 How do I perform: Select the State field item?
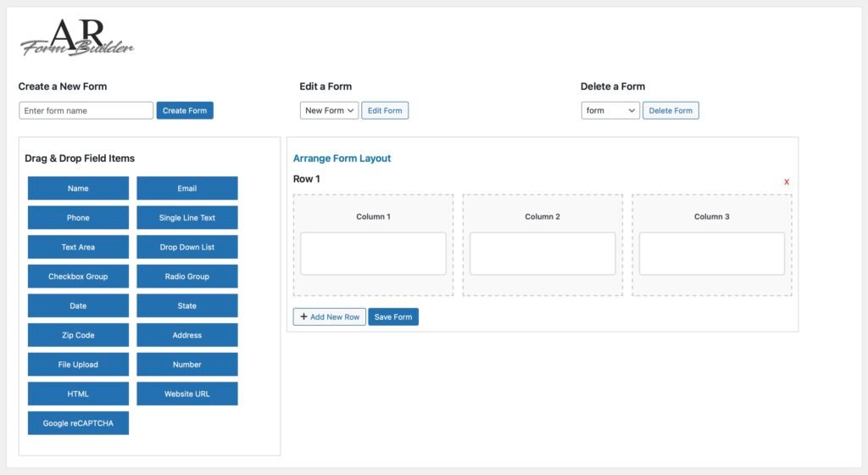pyautogui.click(x=187, y=305)
